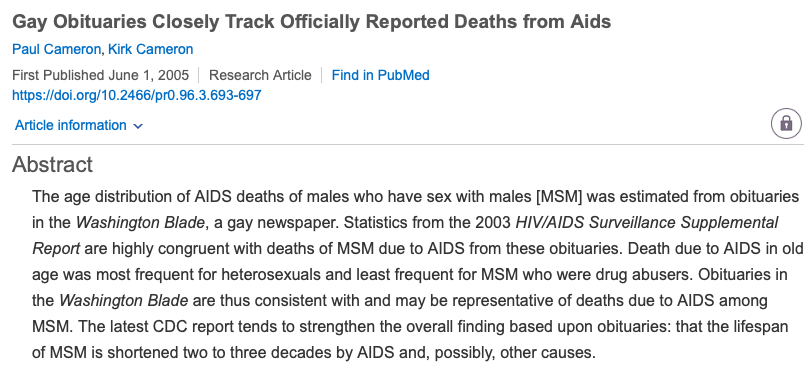The image size is (808, 379).
Task: Select the Research Article type label
Action: pos(260,75)
